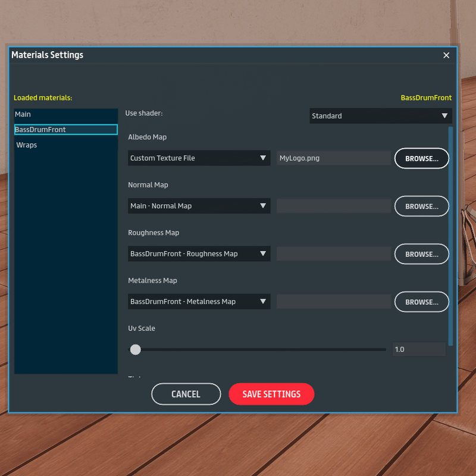Browse for a Metalness Map file

click(421, 302)
